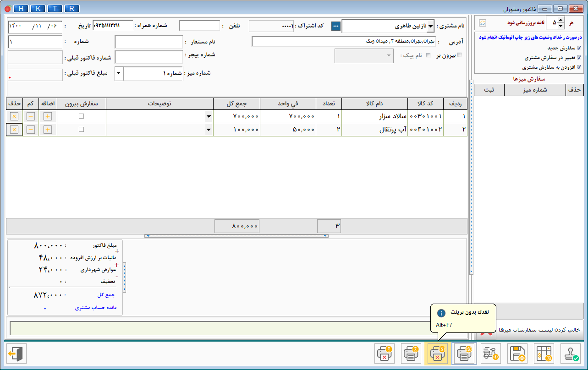Open the توضیحات dropdown for آب پرتقال row
This screenshot has height=370, width=588.
209,130
